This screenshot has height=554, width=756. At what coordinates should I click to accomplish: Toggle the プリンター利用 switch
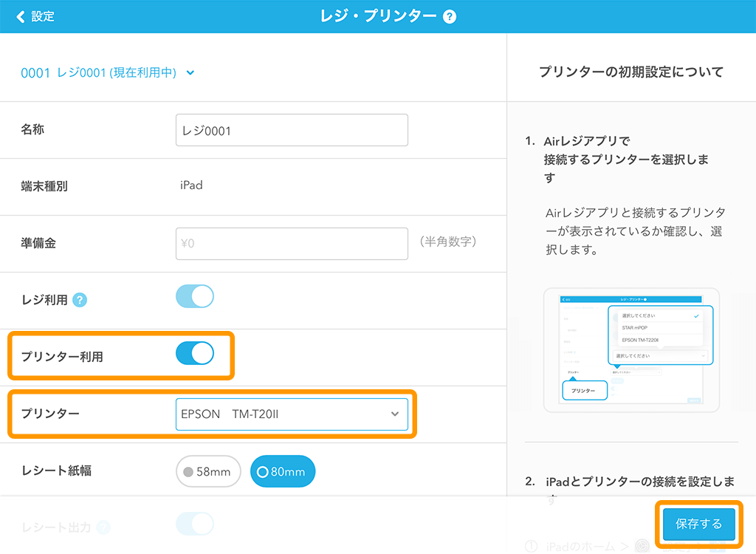195,353
